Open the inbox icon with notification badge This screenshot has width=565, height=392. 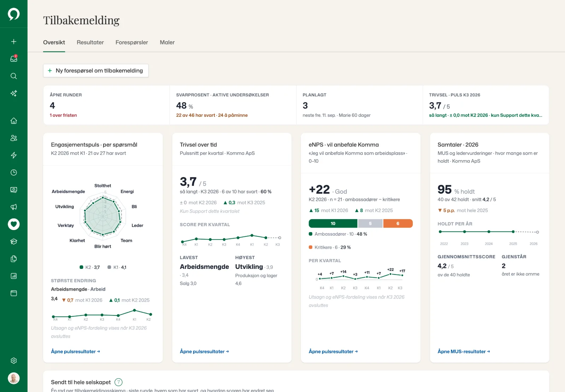point(14,59)
